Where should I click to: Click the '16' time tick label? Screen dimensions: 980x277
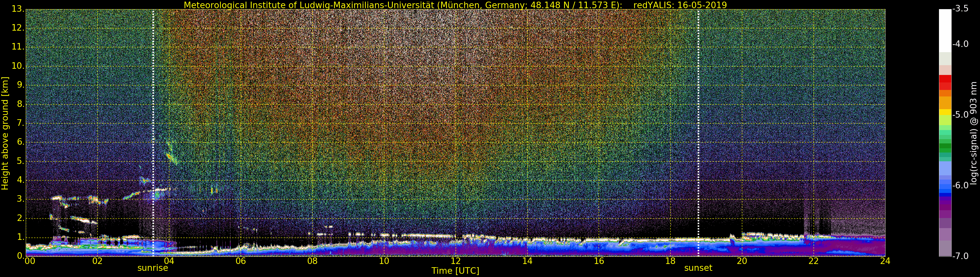599,261
